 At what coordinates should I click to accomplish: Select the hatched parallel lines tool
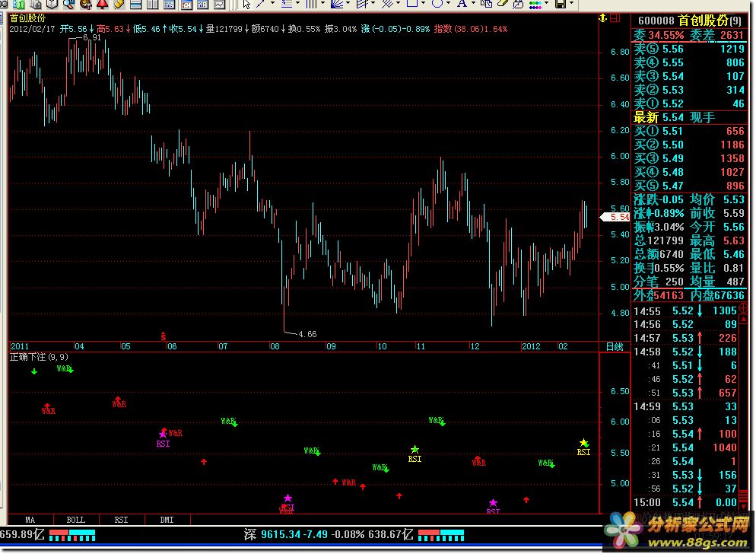pyautogui.click(x=388, y=4)
